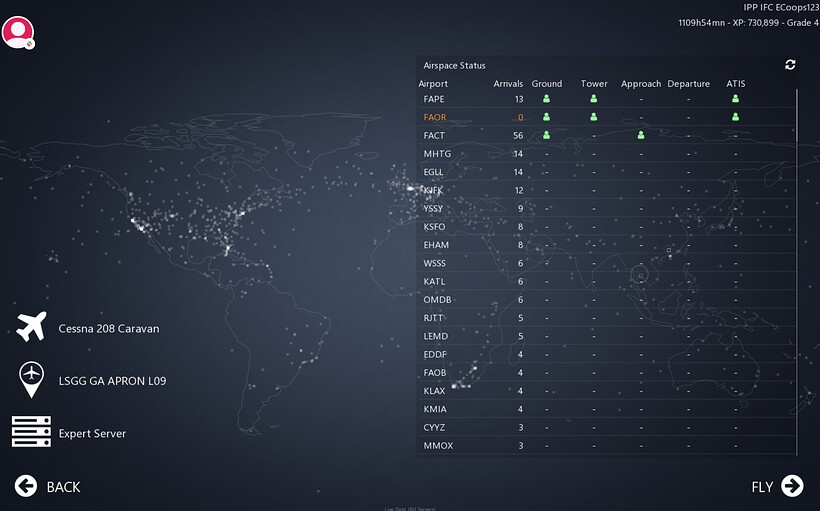The image size is (820, 511).
Task: Select the KLAX airport row
Action: coord(607,391)
